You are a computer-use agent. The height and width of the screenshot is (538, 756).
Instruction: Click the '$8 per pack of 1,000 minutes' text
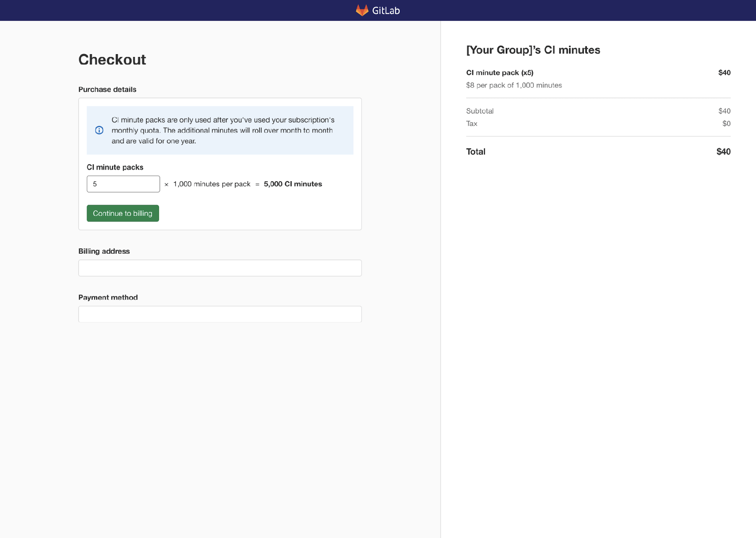(x=514, y=85)
